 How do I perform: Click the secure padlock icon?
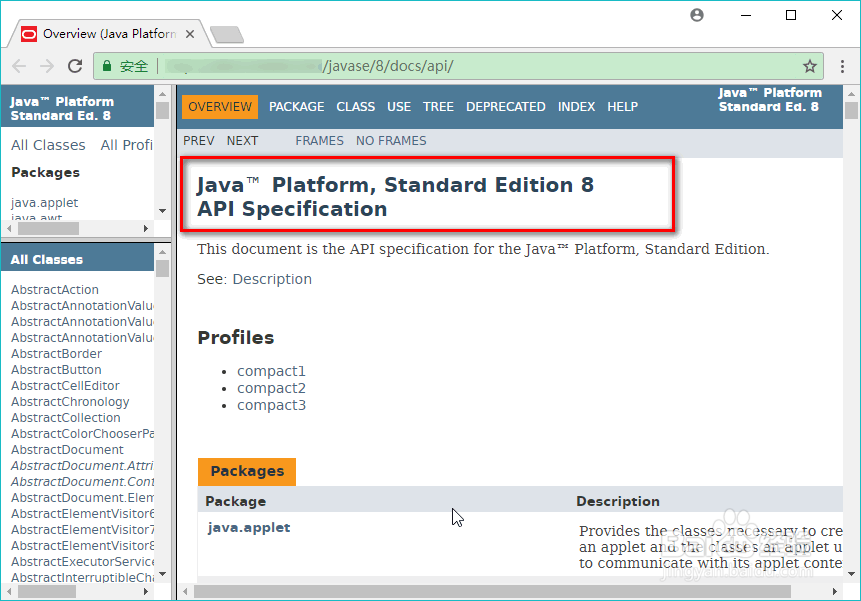[107, 66]
